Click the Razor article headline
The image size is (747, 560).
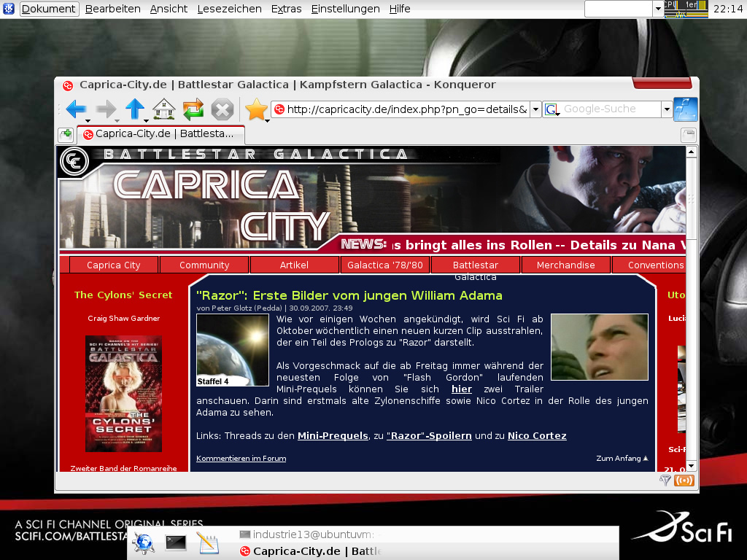[x=349, y=295]
